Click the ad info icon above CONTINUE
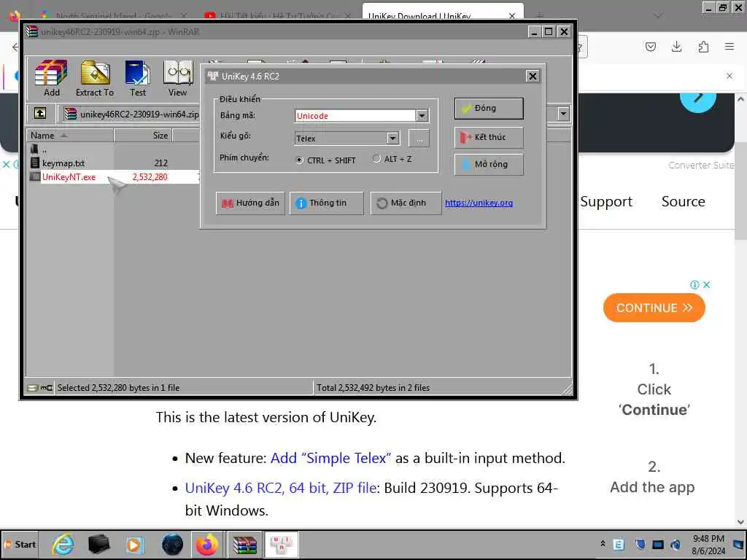The width and height of the screenshot is (747, 560). click(694, 285)
